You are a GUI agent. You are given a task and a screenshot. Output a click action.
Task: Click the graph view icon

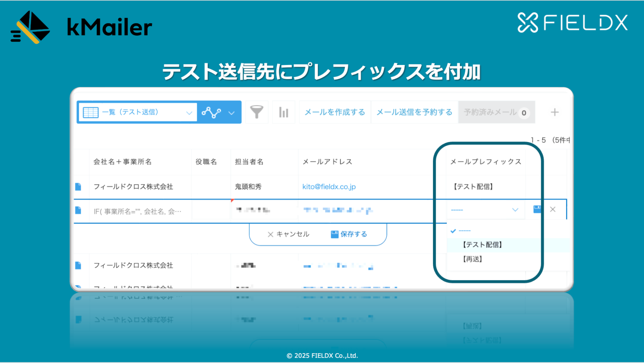tap(211, 112)
